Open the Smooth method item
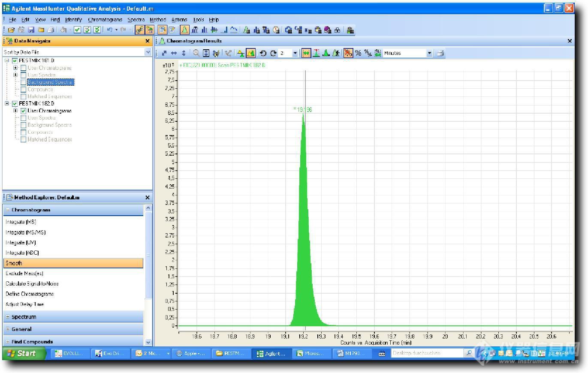Screen dimensions: 588x373 [73, 263]
